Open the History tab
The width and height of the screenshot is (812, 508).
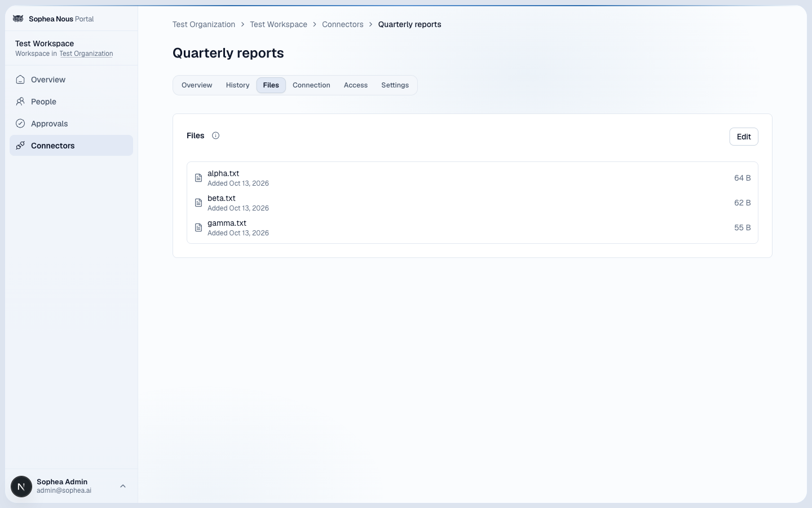pos(237,85)
